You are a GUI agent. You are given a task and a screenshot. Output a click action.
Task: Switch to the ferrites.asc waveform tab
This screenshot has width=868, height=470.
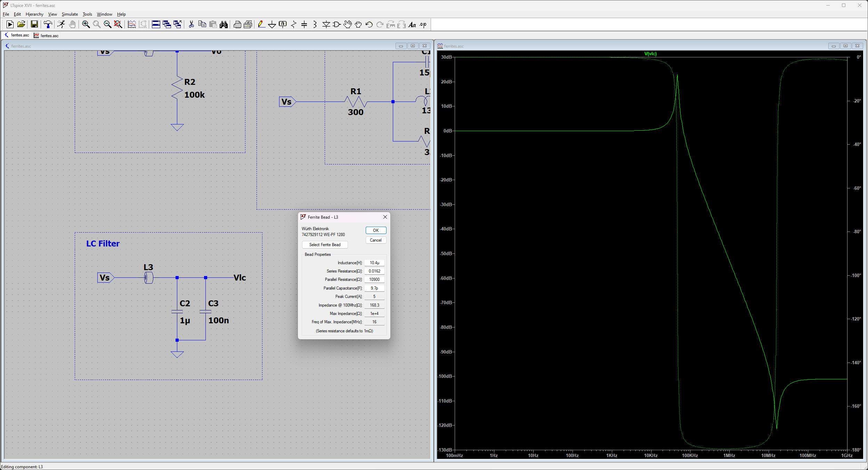pos(46,35)
